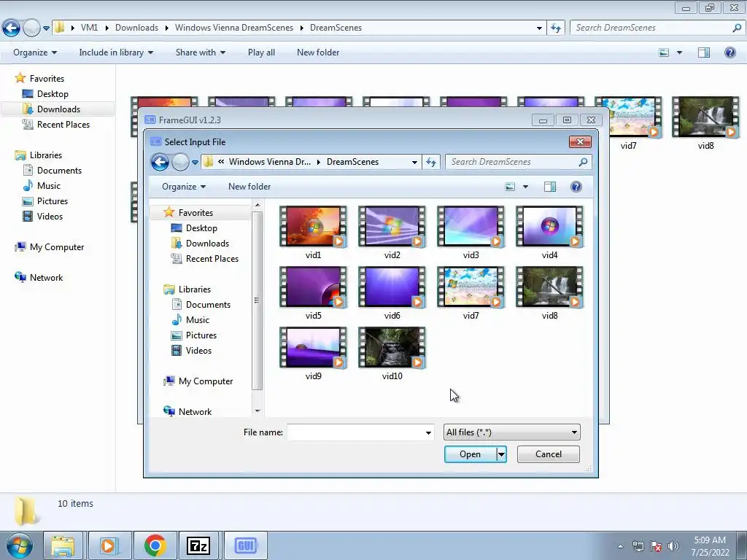Click the Open button in dialog

point(471,454)
